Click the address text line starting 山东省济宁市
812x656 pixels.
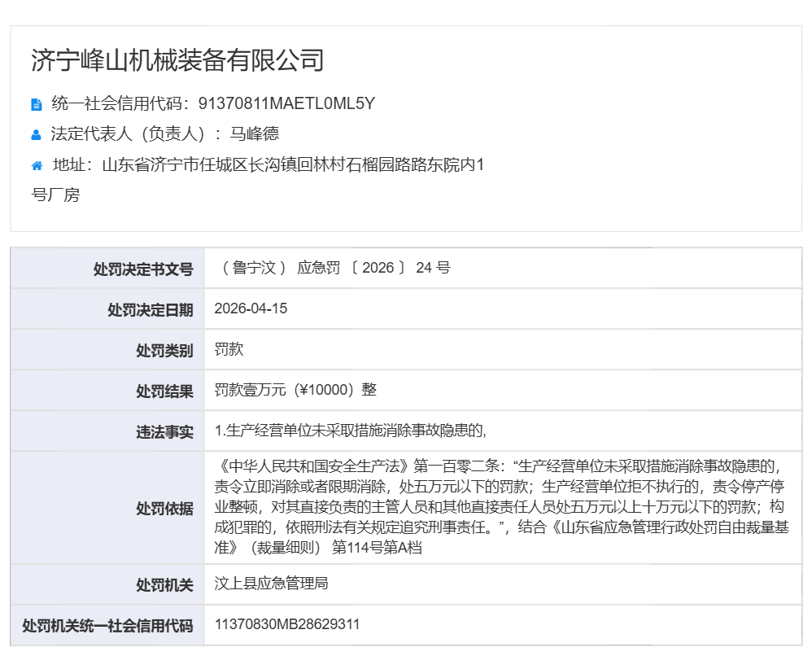click(x=293, y=165)
